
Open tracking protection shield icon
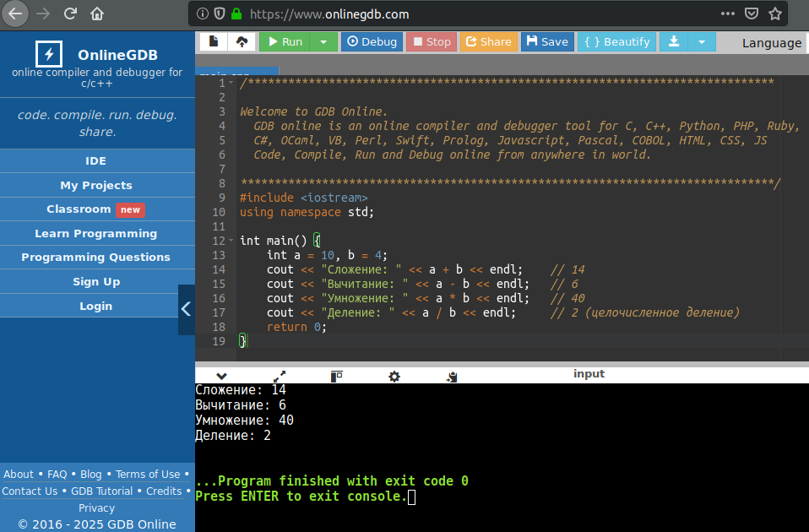[220, 14]
